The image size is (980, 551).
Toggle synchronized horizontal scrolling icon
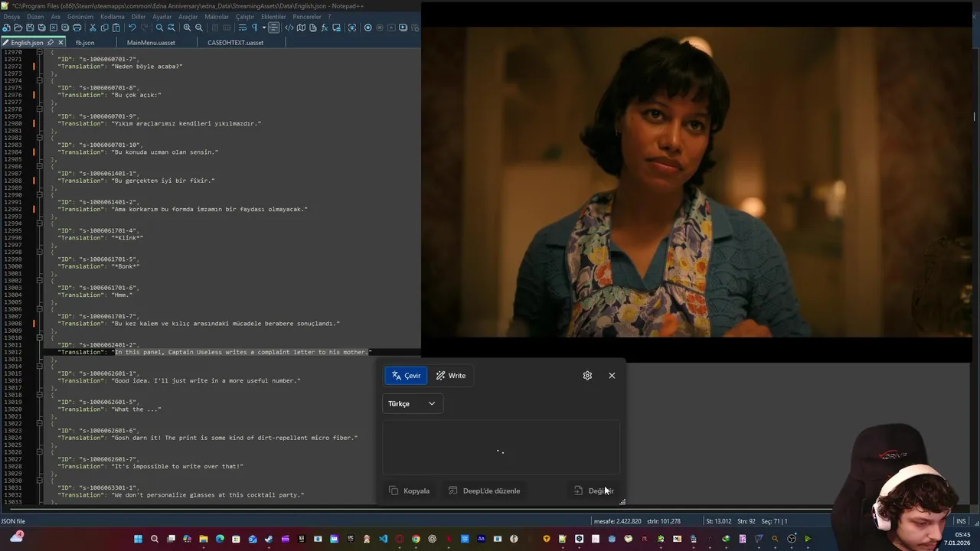(227, 28)
